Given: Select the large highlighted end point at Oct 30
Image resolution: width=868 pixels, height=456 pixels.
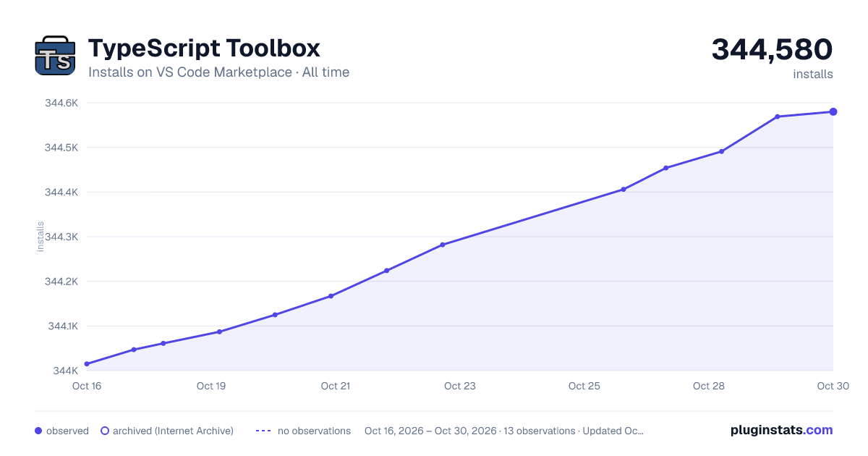Looking at the screenshot, I should [833, 111].
